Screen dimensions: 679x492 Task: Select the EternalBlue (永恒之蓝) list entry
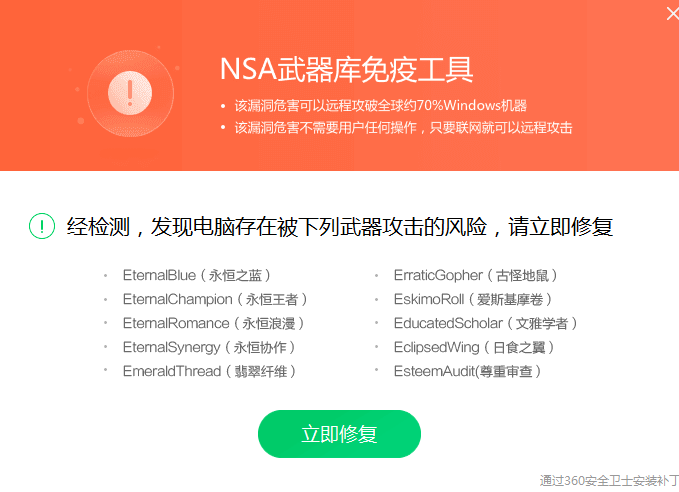(x=197, y=275)
